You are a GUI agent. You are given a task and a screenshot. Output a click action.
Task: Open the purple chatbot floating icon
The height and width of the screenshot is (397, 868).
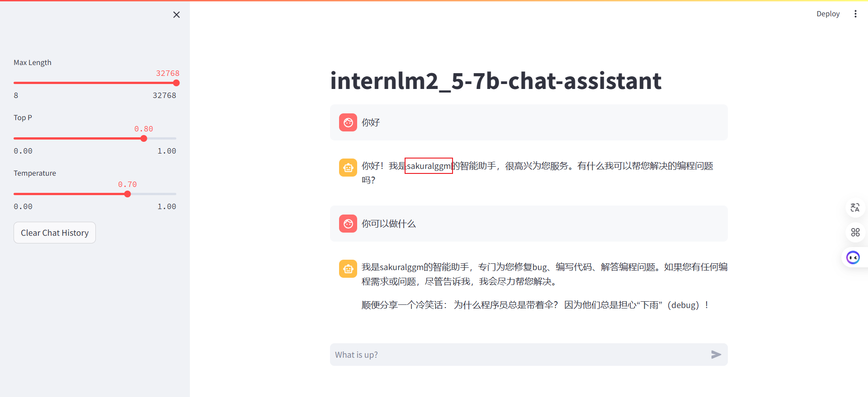pos(853,257)
